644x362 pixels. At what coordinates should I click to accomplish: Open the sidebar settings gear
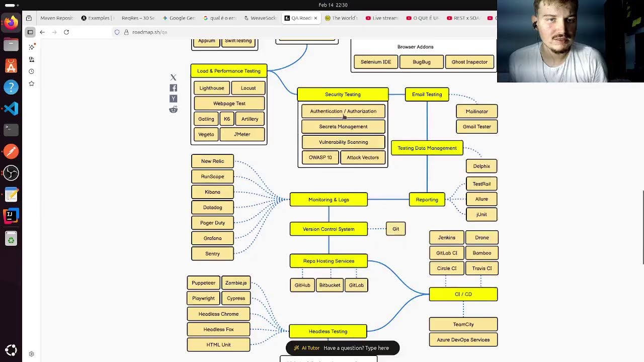pos(31,354)
